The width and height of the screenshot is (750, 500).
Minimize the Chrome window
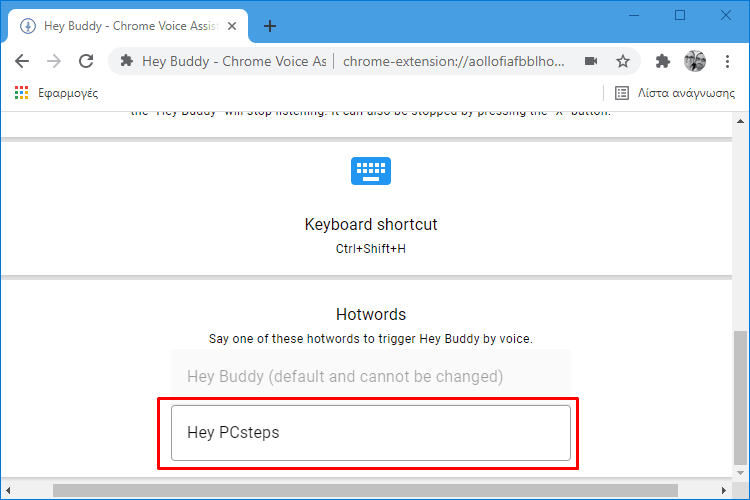634,15
